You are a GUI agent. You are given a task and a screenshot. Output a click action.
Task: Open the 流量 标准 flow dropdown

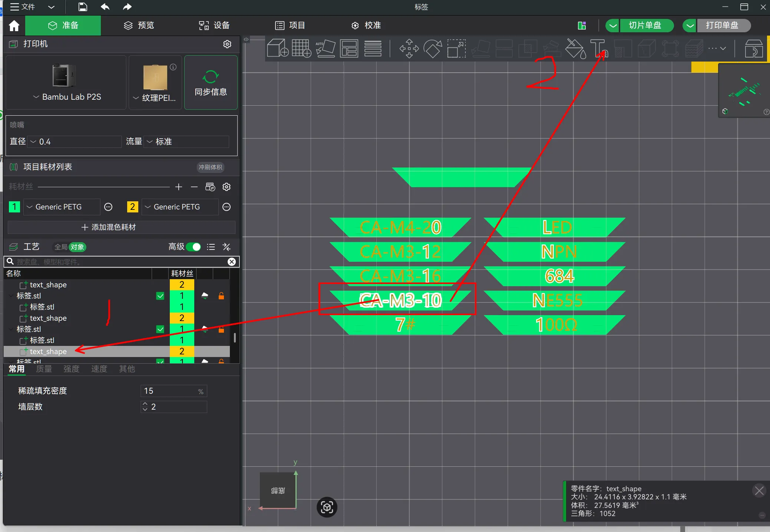186,142
